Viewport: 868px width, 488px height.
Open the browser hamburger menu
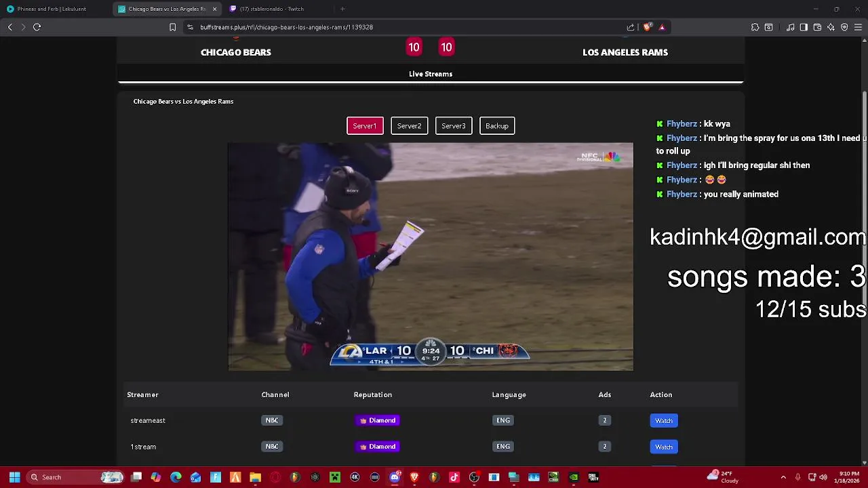click(858, 27)
